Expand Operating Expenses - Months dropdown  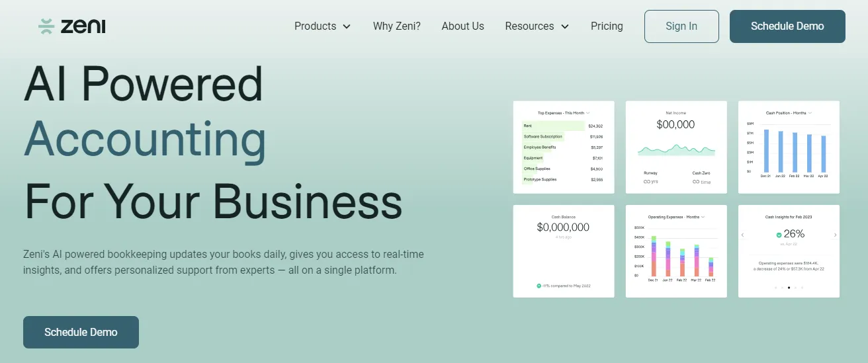(x=703, y=217)
